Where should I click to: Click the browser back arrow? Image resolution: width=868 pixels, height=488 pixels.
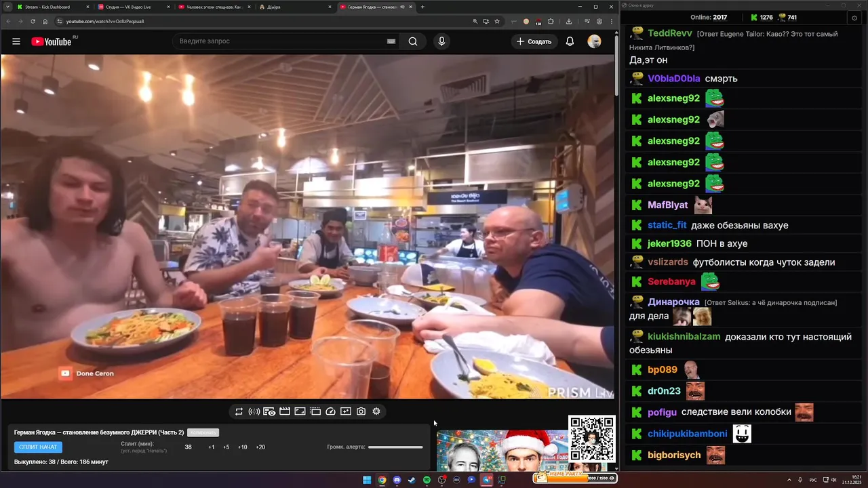click(x=8, y=21)
